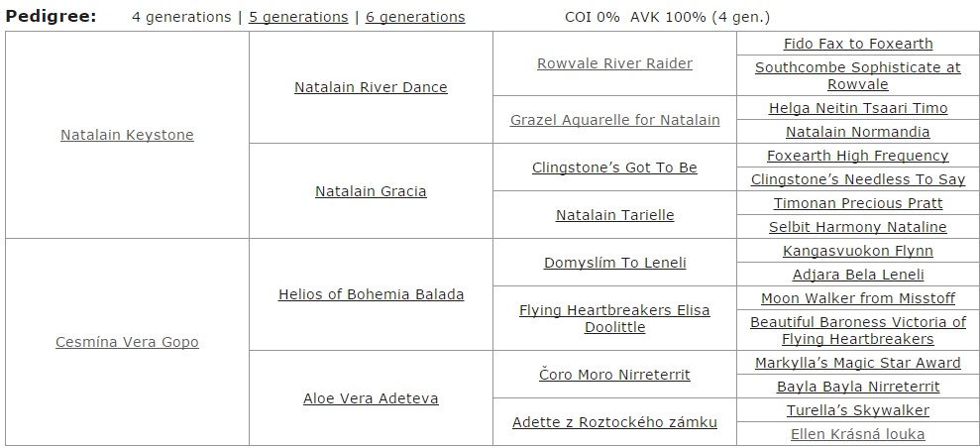Open Helios of Bohemia Balada link
980x448 pixels.
click(371, 294)
